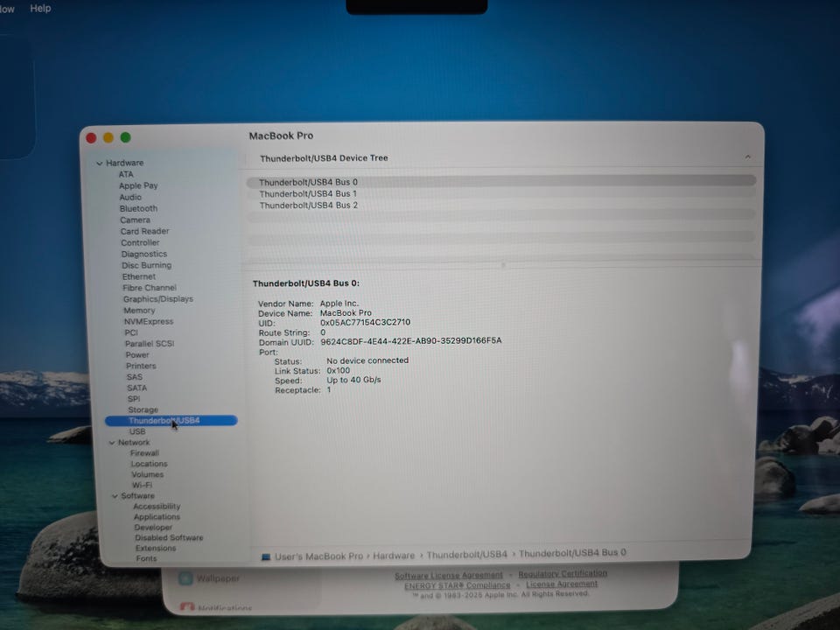Collapse the Software section chevron
Screen dimensions: 840x630
click(x=115, y=497)
